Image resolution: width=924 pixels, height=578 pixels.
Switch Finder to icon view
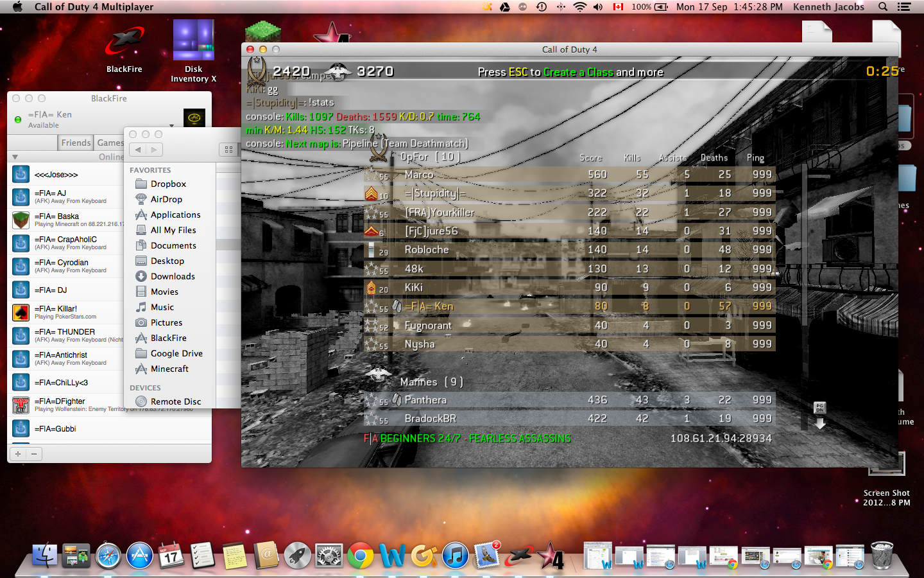click(228, 150)
